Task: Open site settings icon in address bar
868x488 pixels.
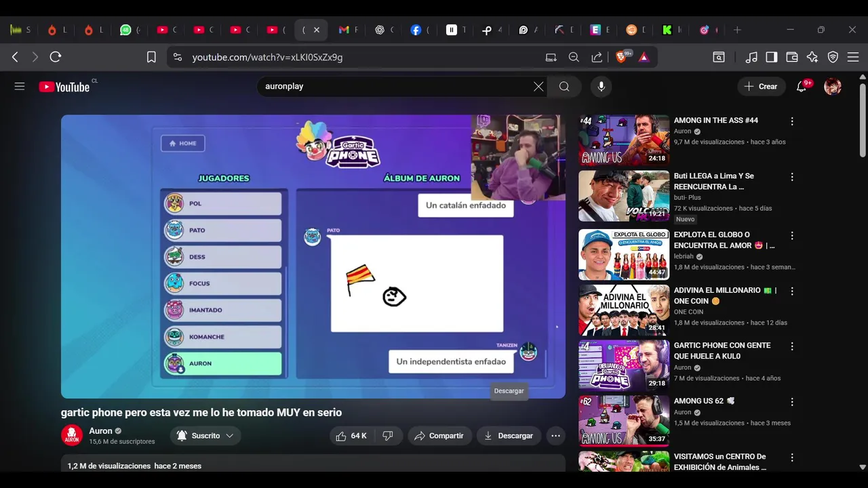Action: tap(177, 57)
